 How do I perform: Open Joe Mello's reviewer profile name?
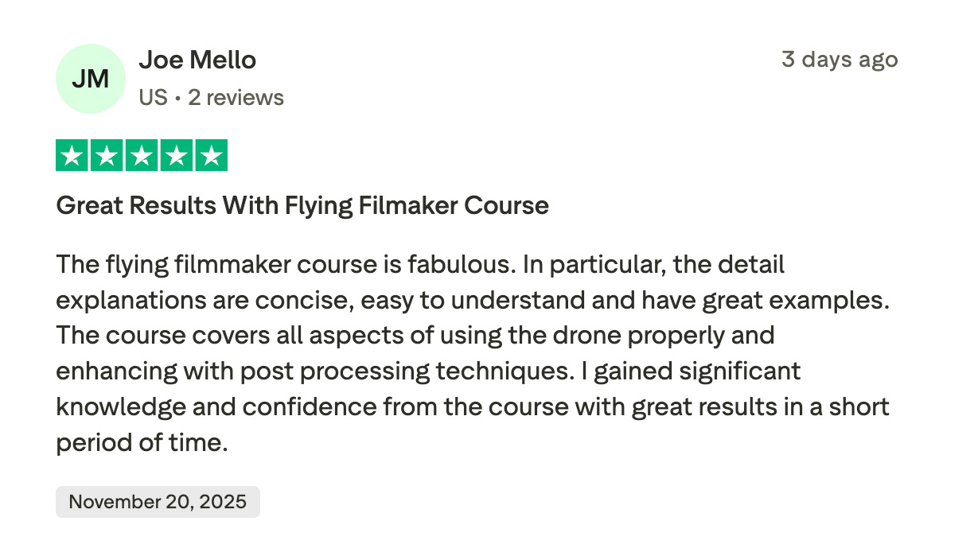tap(197, 60)
